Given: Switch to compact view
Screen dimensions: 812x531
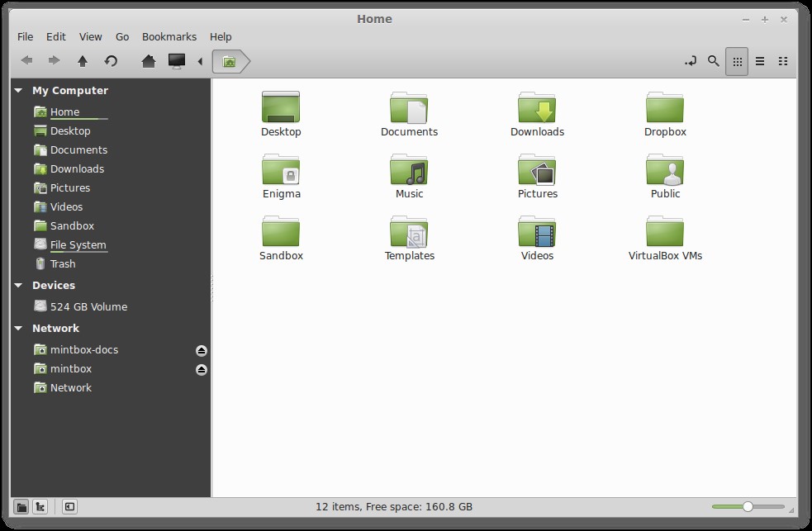Looking at the screenshot, I should coord(783,61).
